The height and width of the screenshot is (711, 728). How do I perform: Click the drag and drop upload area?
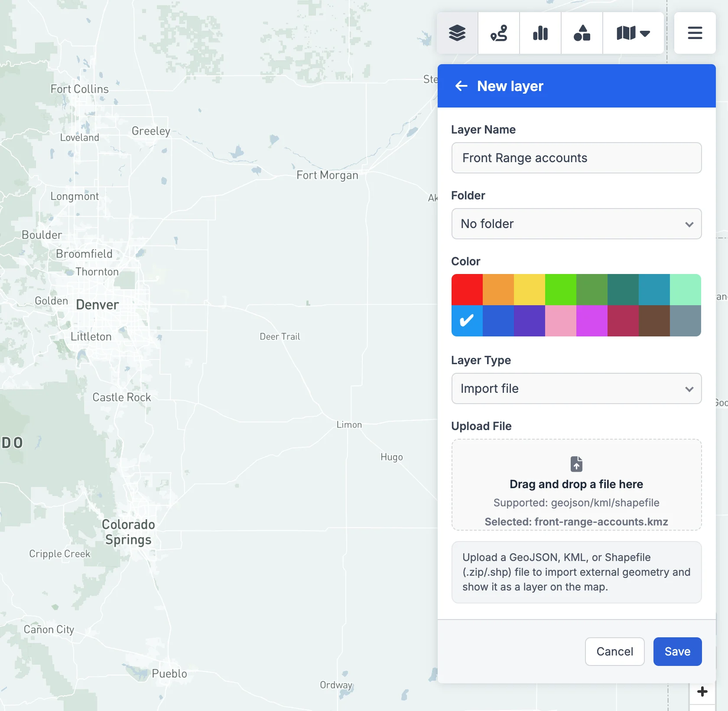click(x=576, y=485)
